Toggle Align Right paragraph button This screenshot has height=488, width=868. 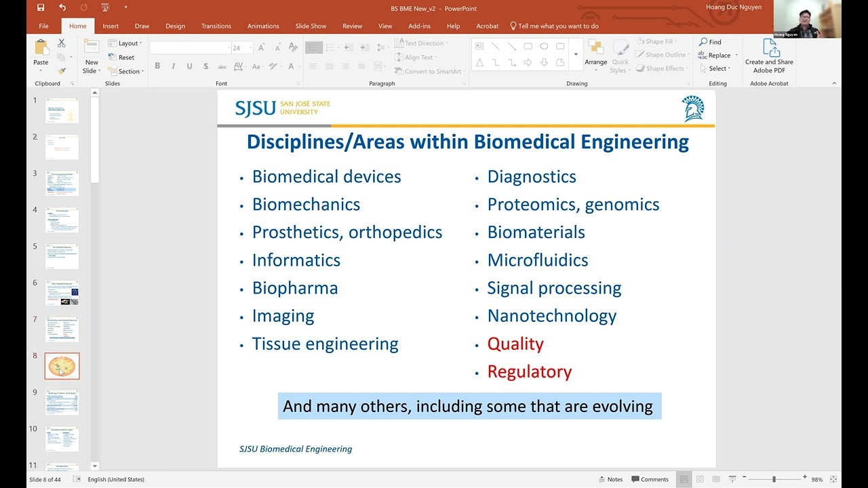[346, 66]
